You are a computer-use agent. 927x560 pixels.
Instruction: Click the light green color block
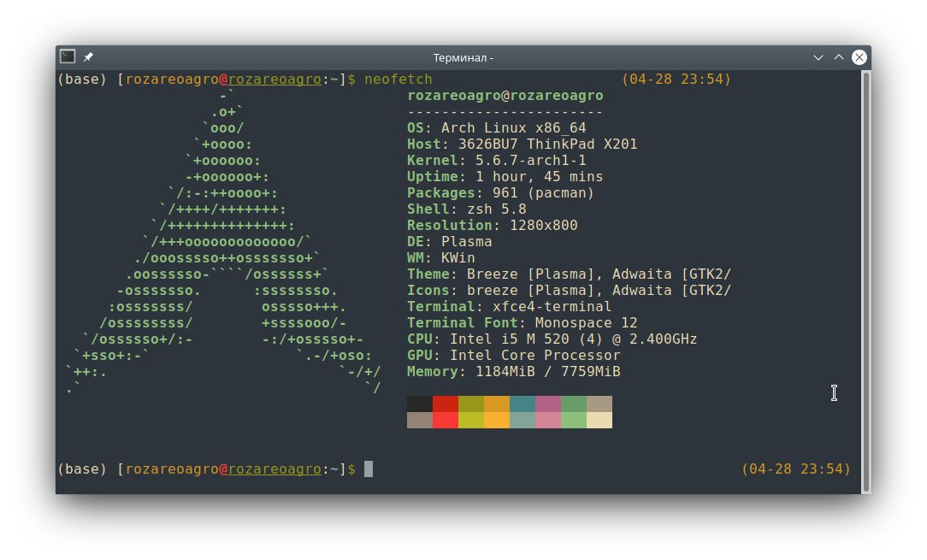click(574, 420)
